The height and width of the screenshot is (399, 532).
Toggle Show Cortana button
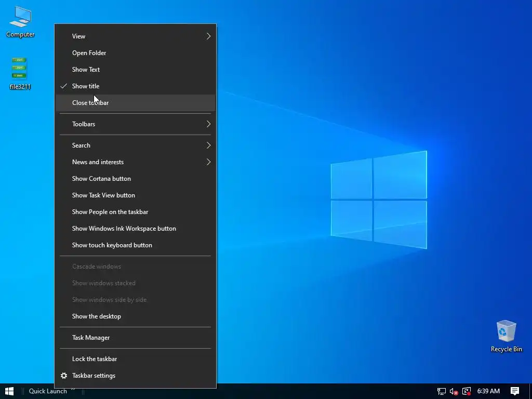pos(136,179)
